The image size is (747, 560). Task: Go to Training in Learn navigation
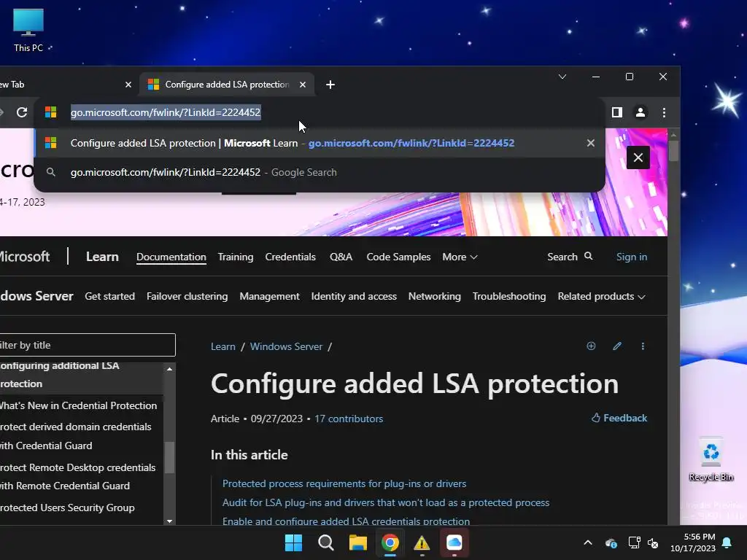[x=236, y=257]
